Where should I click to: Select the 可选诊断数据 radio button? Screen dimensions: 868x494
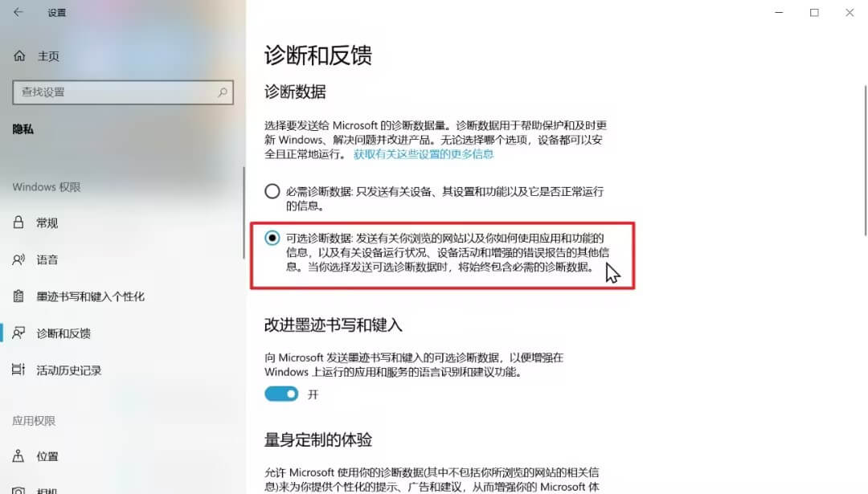pos(272,238)
